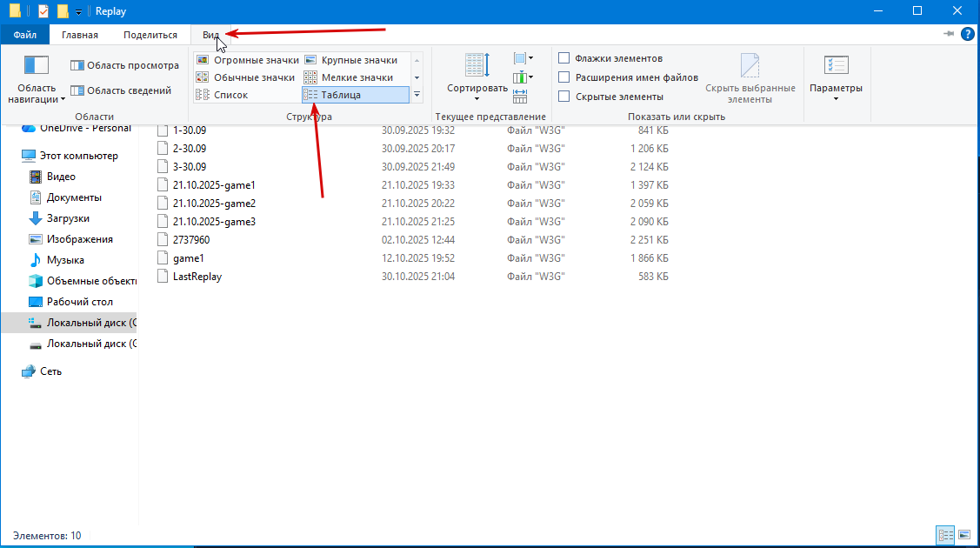Switch to details view via status bar icon
The width and height of the screenshot is (980, 548).
[945, 536]
